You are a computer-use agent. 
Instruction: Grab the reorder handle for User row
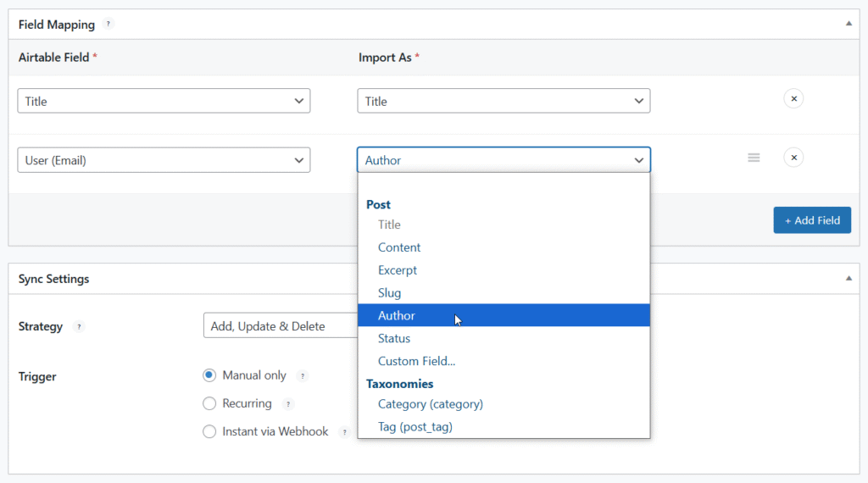[754, 158]
